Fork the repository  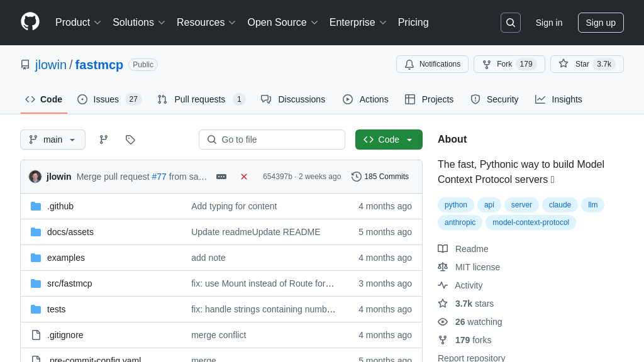509,64
